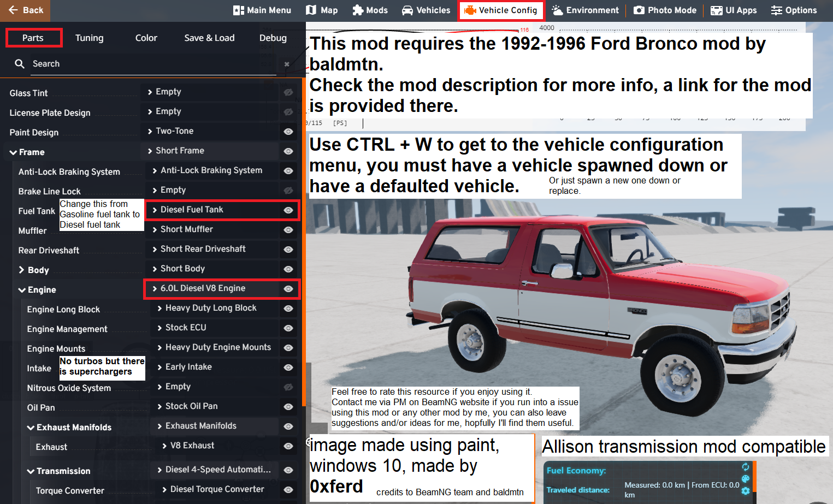Toggle visibility eye for Early Intake

click(288, 367)
